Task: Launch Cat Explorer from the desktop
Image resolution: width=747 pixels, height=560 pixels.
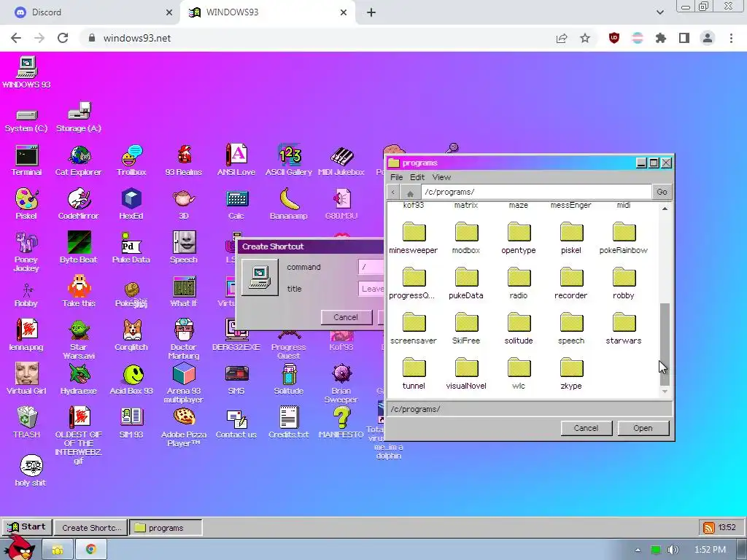Action: (x=79, y=160)
